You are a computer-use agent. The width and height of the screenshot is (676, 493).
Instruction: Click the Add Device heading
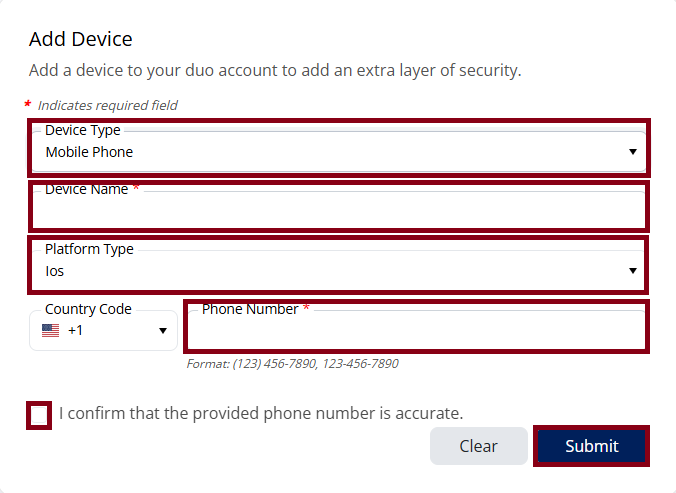tap(81, 39)
